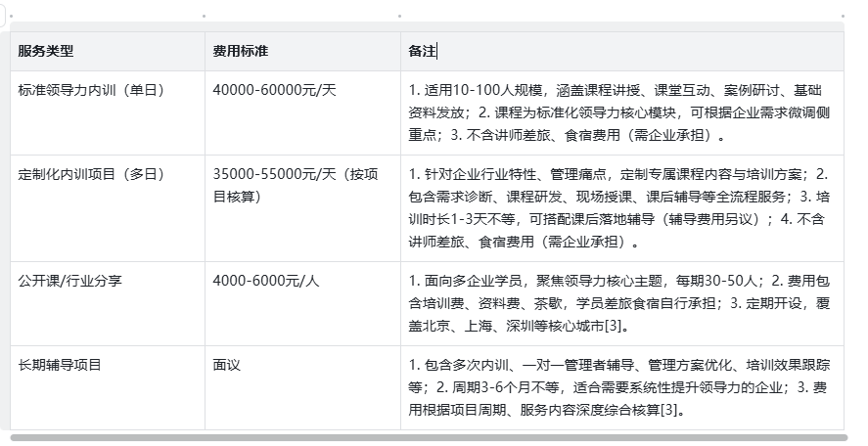868x446 pixels.
Task: Click the remarks text for 标准领导力内训
Action: pos(618,111)
